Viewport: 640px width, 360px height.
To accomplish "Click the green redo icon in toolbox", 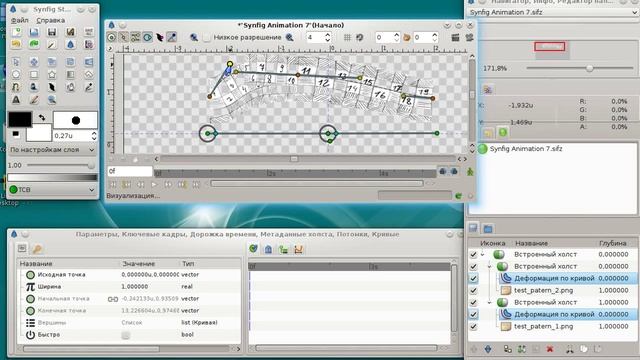I will click(34, 44).
